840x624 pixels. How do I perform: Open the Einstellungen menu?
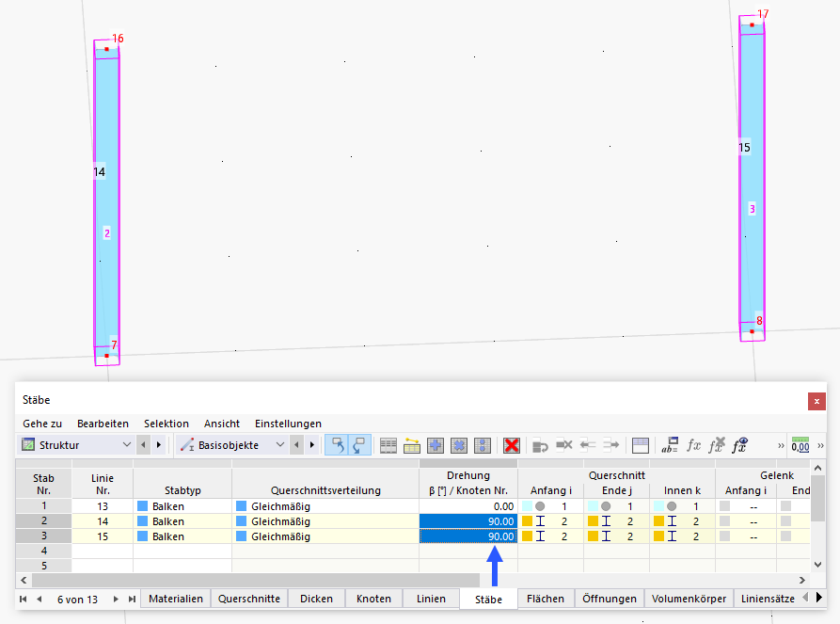(x=288, y=424)
